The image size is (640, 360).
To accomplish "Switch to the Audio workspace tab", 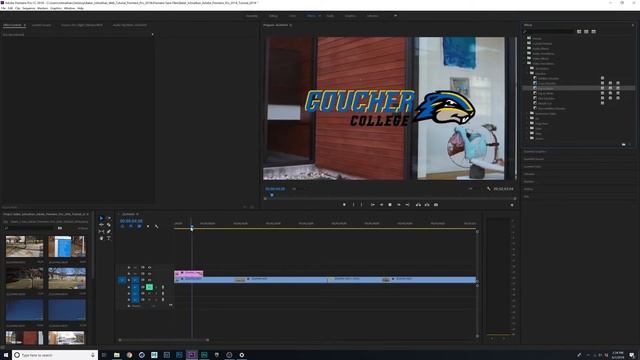I will pos(330,16).
